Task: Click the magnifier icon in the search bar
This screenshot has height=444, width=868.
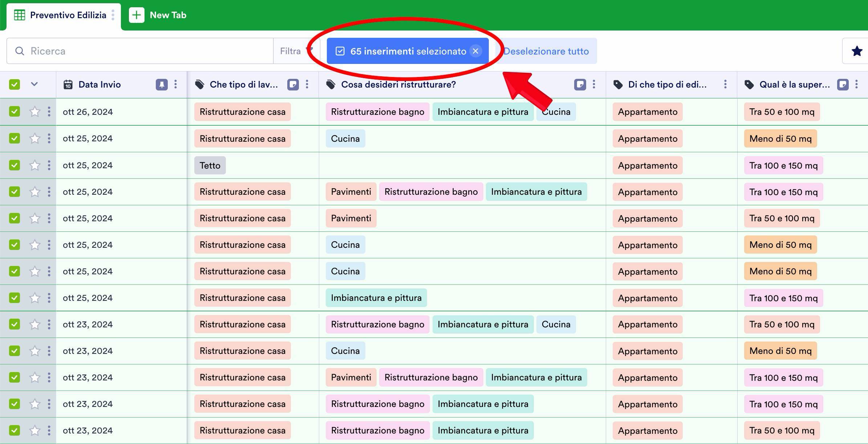Action: coord(20,51)
